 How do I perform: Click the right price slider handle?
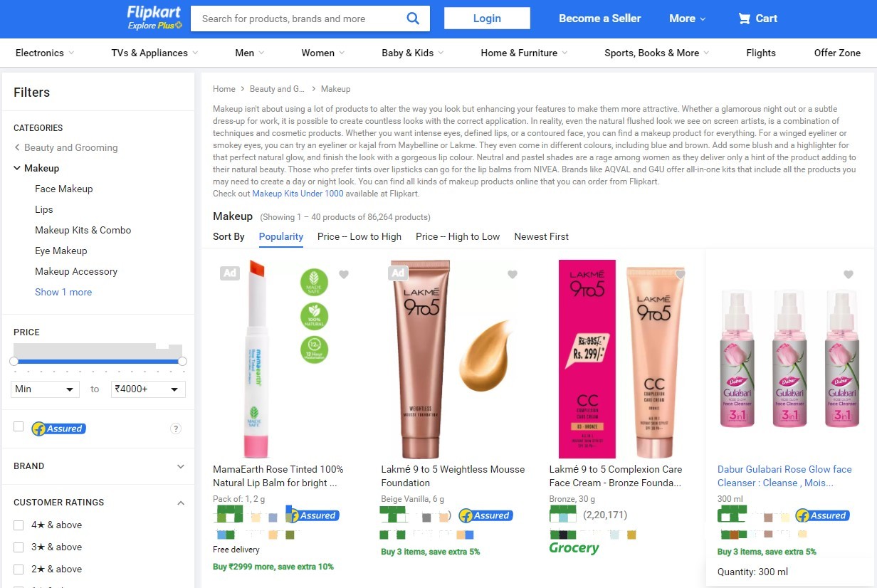tap(182, 362)
